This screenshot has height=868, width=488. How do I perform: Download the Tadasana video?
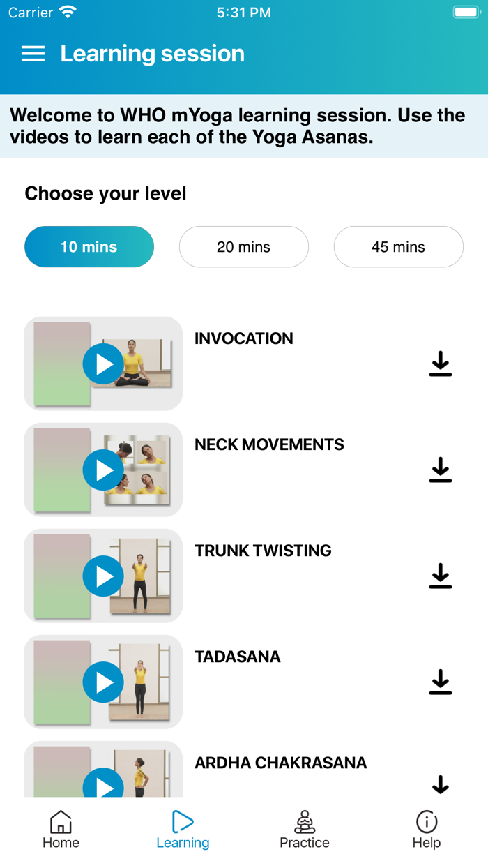coord(440,682)
